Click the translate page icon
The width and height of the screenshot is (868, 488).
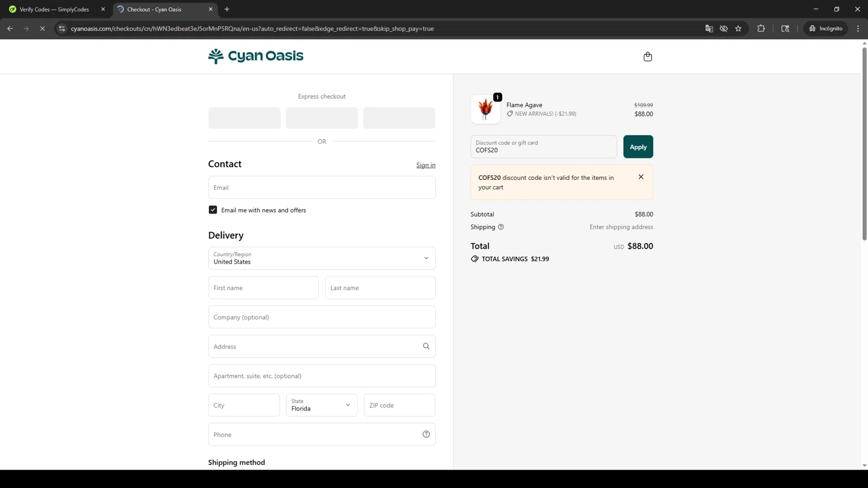709,28
